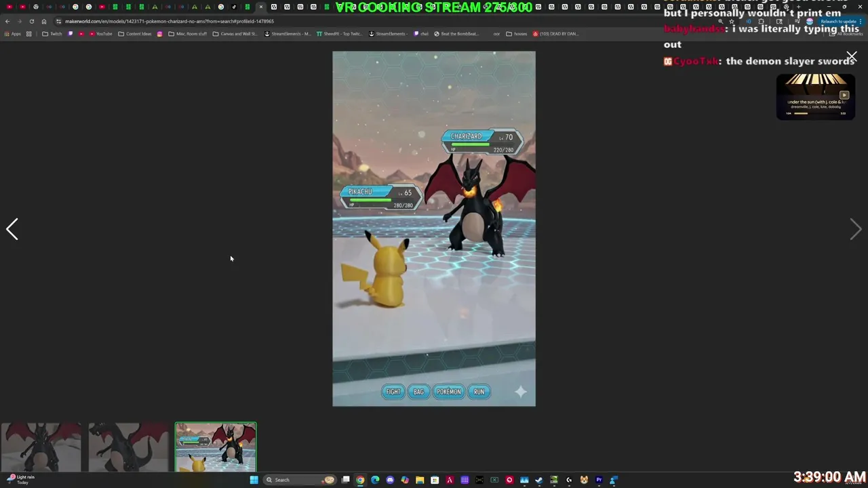
Task: Open the Beat the BombBeat bookmark
Action: tap(456, 33)
